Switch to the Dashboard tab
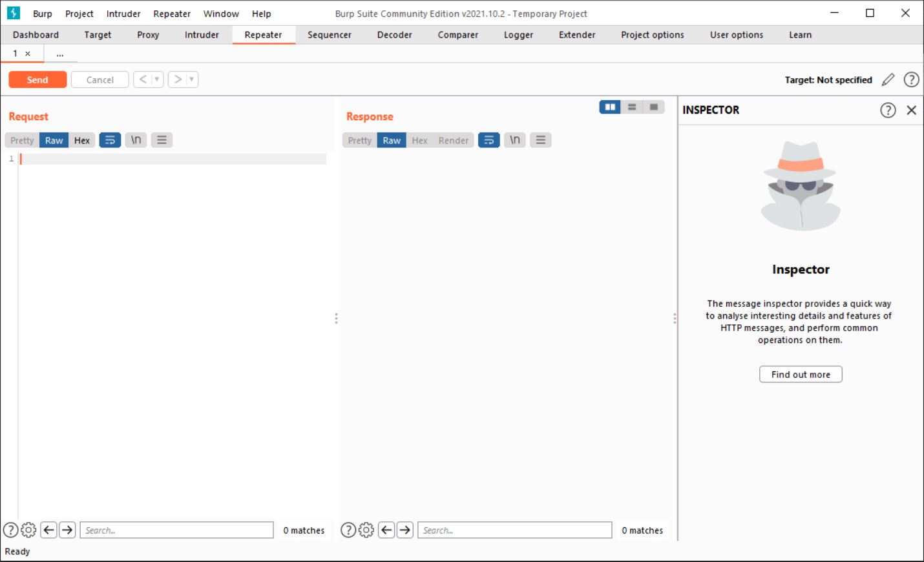This screenshot has width=924, height=562. click(36, 35)
